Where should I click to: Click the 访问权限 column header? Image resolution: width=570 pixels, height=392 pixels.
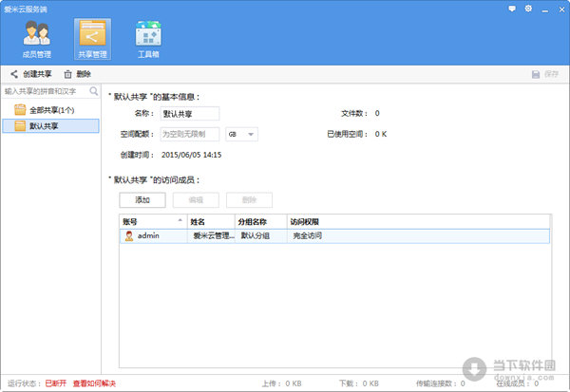[x=306, y=220]
